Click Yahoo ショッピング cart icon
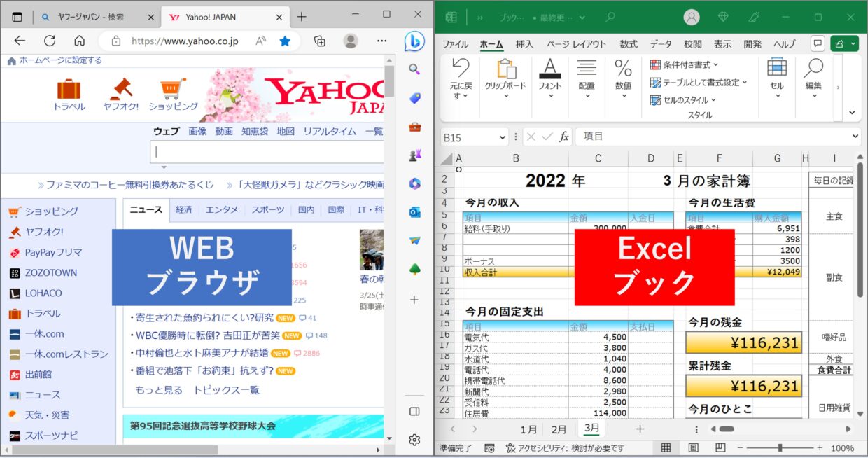The height and width of the screenshot is (458, 868). pos(172,88)
